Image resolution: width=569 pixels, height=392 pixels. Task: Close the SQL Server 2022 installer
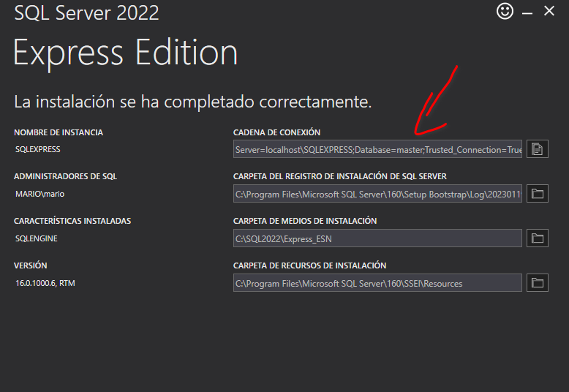click(x=549, y=11)
